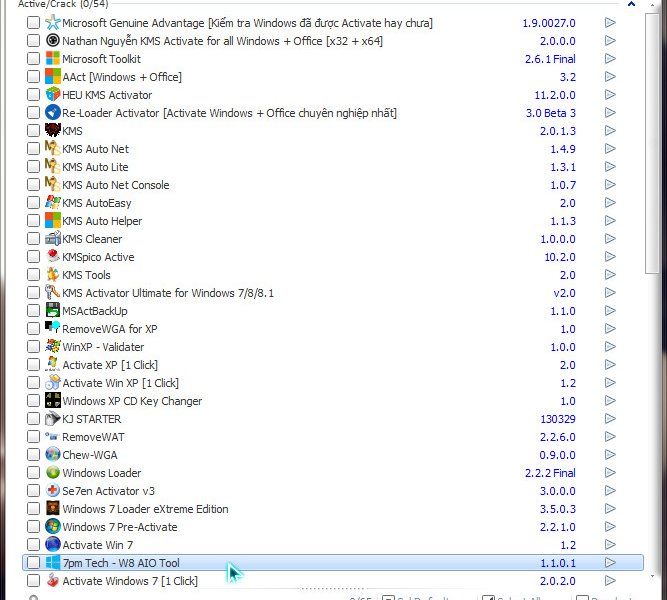
Task: Click version "130329" of KJ STARTER
Action: point(558,419)
